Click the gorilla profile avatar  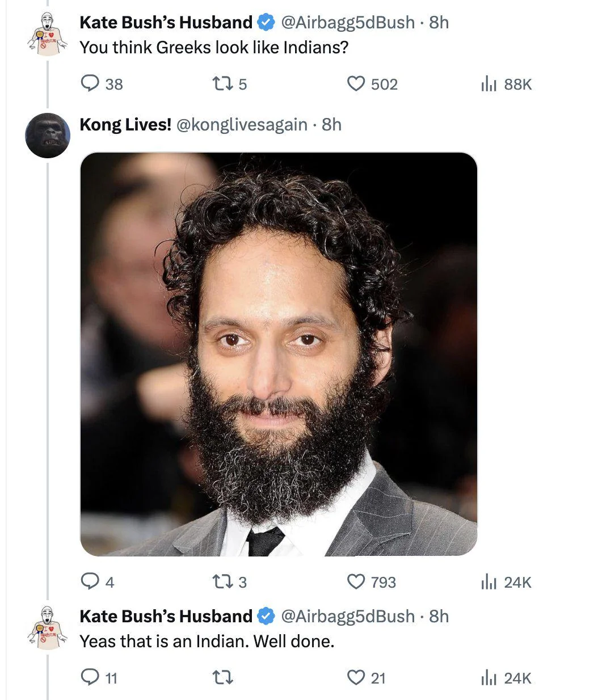[48, 136]
